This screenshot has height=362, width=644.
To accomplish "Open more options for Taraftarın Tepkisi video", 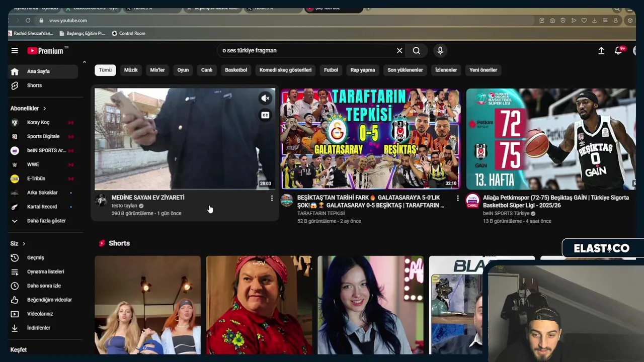I will 458,199.
